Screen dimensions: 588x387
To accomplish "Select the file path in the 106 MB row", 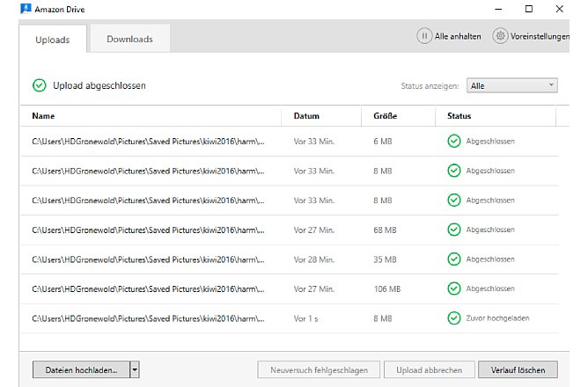I will click(x=148, y=289).
